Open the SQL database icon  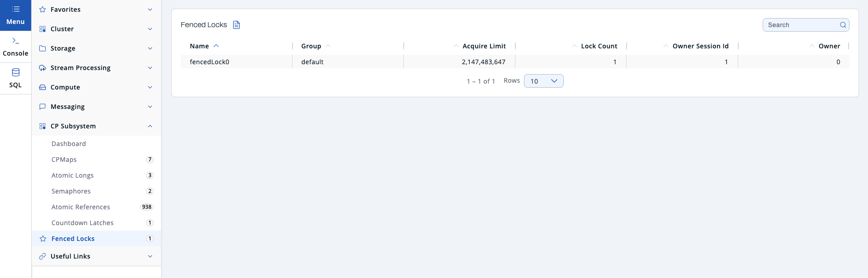click(15, 73)
